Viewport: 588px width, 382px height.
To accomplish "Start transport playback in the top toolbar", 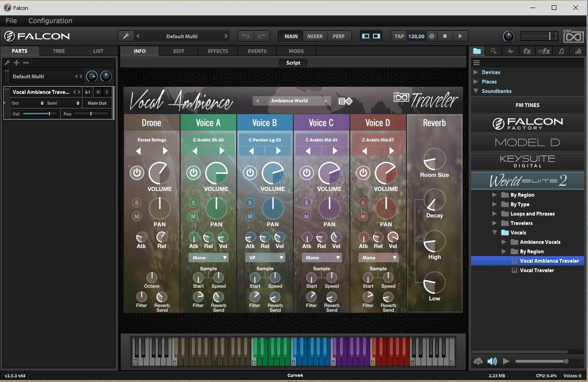I will [x=460, y=36].
